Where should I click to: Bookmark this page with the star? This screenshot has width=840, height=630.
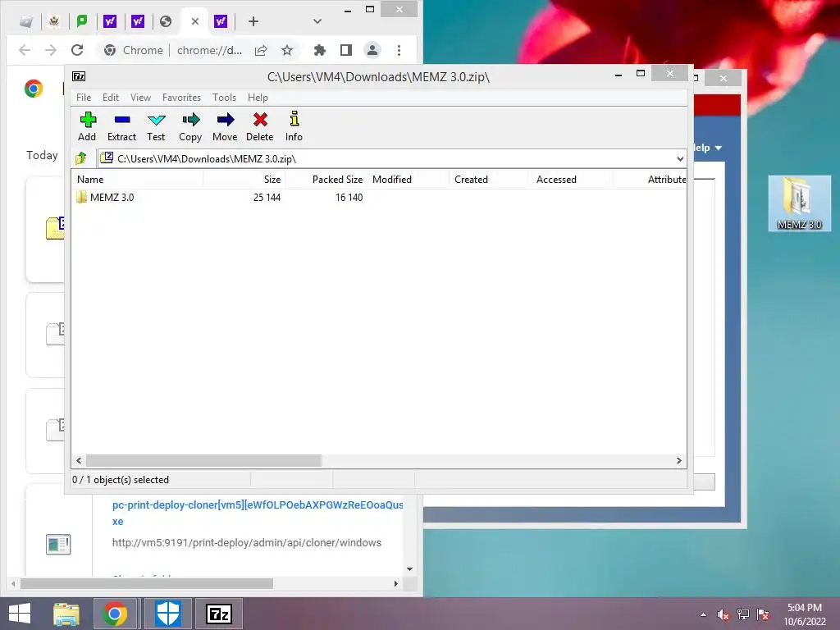click(287, 50)
